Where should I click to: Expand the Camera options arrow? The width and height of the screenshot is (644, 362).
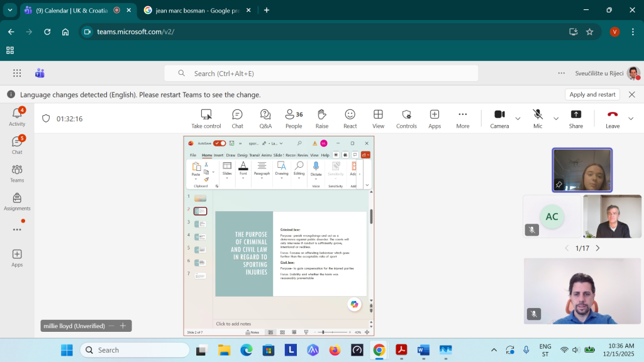pyautogui.click(x=518, y=118)
